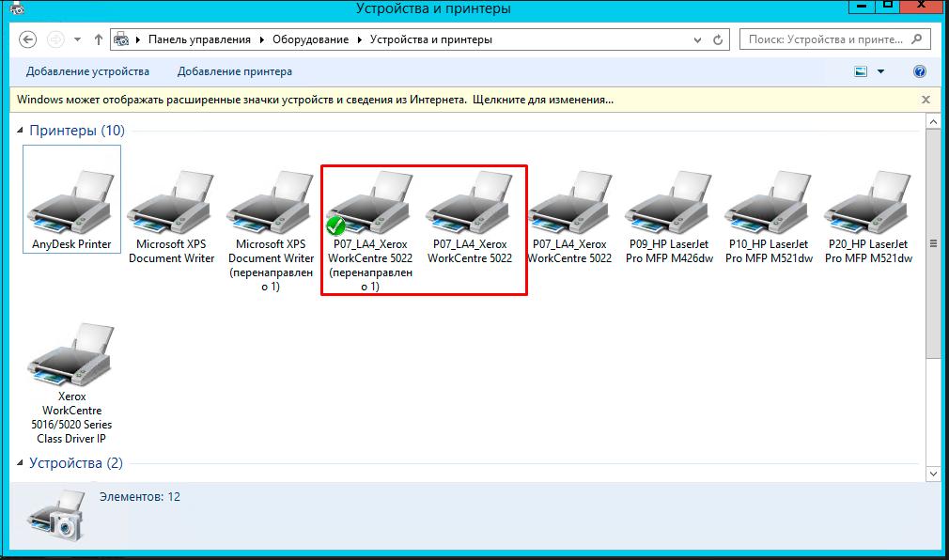Click the printer and camera icon in details pane
949x560 pixels.
tap(56, 516)
